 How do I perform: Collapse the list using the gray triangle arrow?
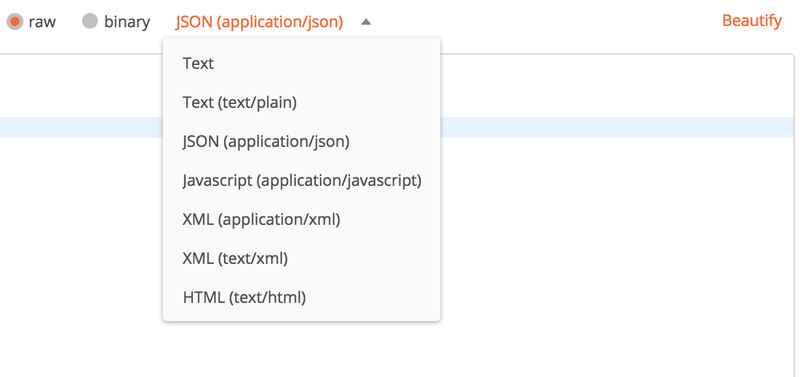[366, 22]
